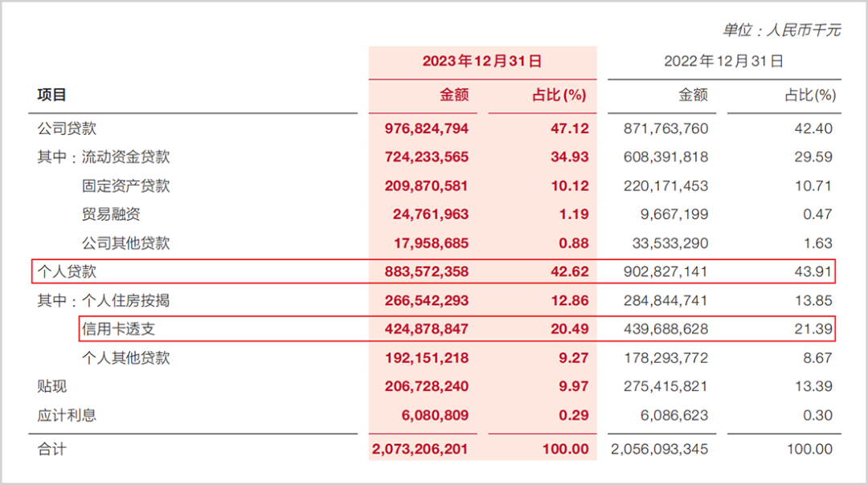Select the 个人住房按揭 row label
Screen dimensions: 868x485
125,300
